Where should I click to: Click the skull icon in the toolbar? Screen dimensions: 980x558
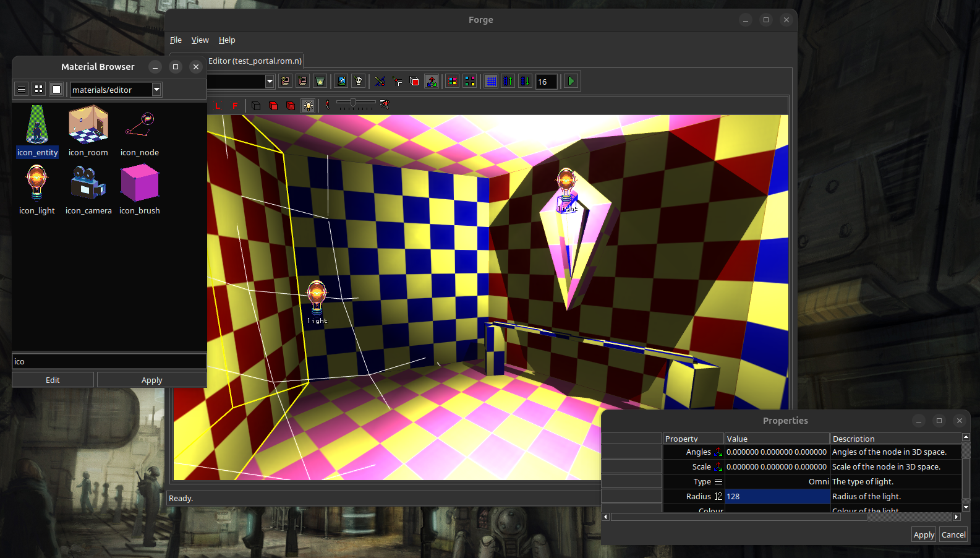click(358, 82)
